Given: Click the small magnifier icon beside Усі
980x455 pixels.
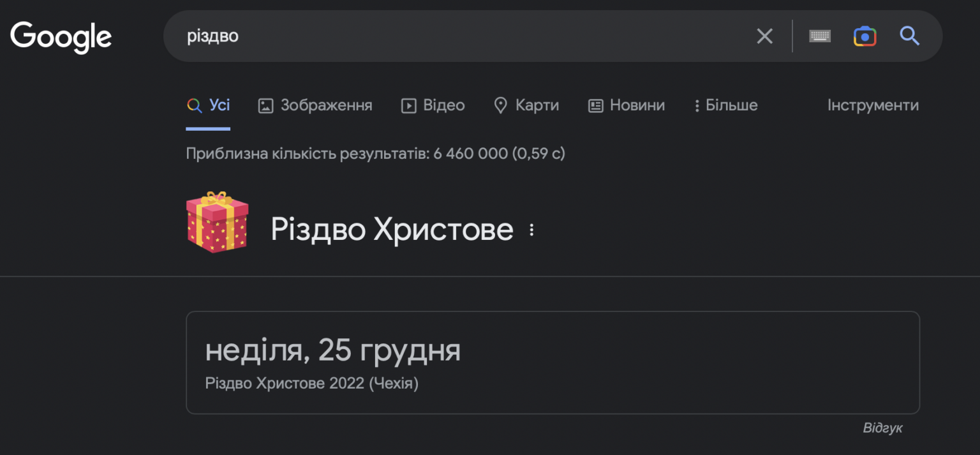Looking at the screenshot, I should pyautogui.click(x=194, y=106).
